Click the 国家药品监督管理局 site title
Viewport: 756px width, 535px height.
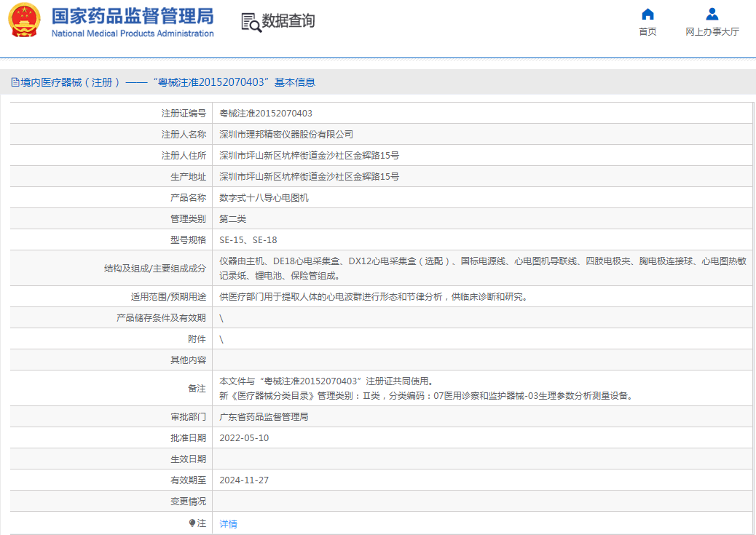(132, 15)
